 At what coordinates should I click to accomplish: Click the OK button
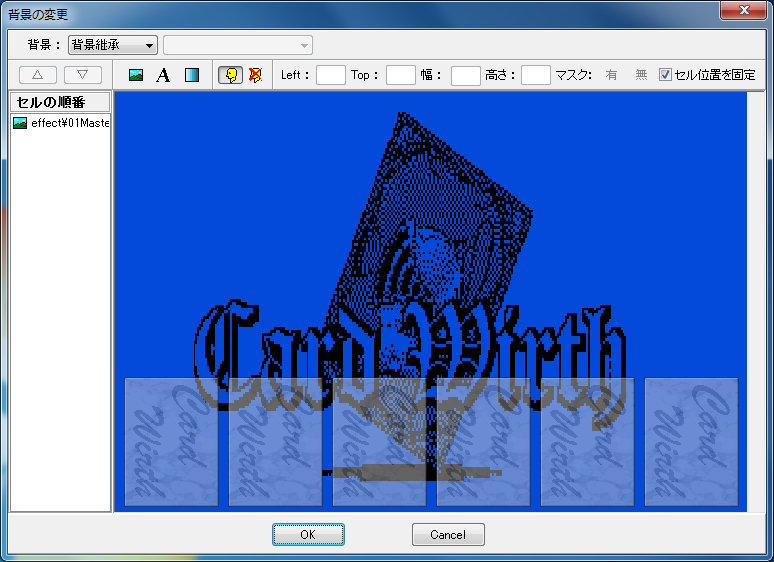click(308, 534)
